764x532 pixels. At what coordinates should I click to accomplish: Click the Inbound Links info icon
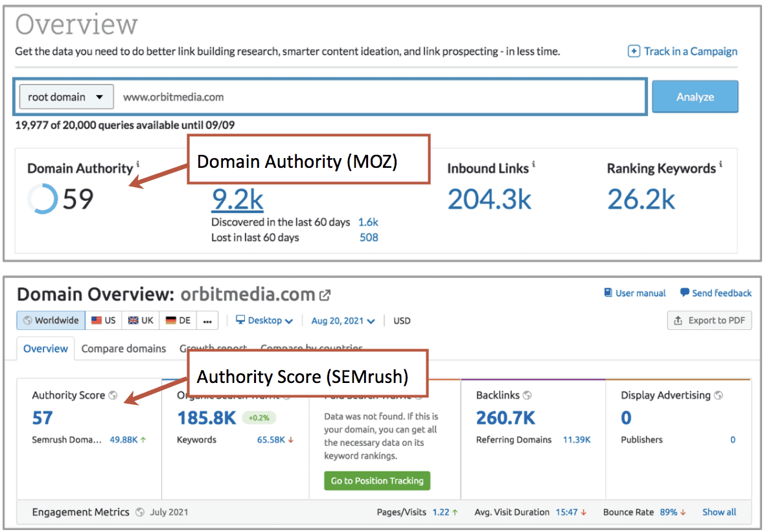533,164
